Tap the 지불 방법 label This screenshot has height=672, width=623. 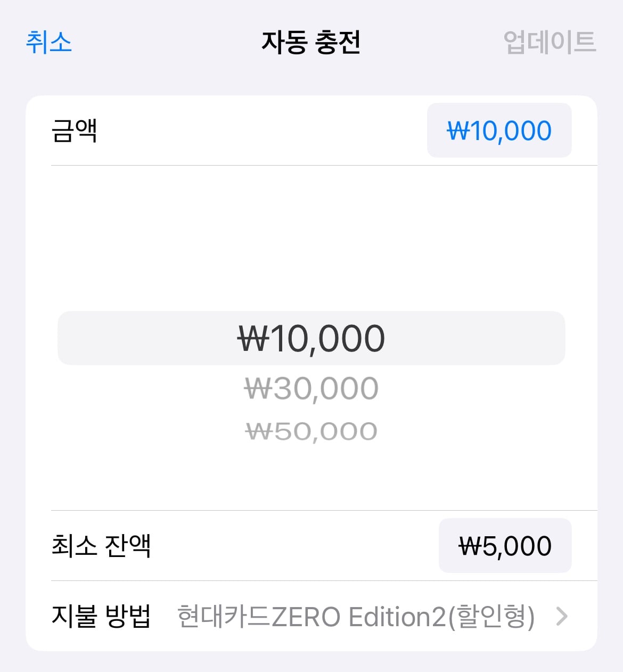click(101, 617)
